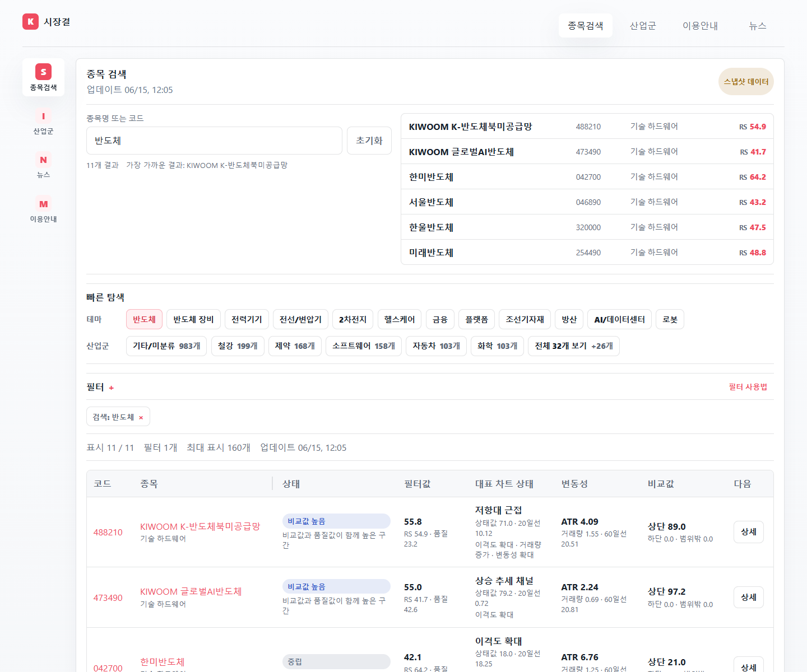807x672 pixels.
Task: Select 한울반도체 search result row
Action: click(587, 227)
